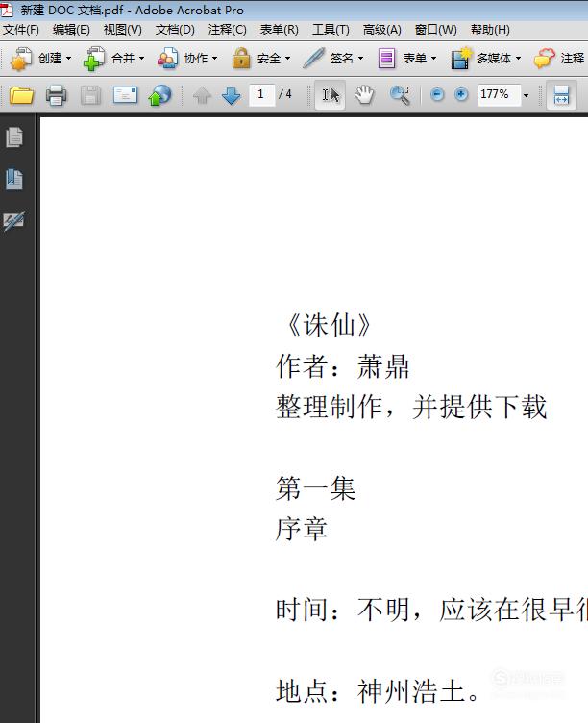Click the Sign (签名) toolbar label
The width and height of the screenshot is (588, 723).
point(341,59)
